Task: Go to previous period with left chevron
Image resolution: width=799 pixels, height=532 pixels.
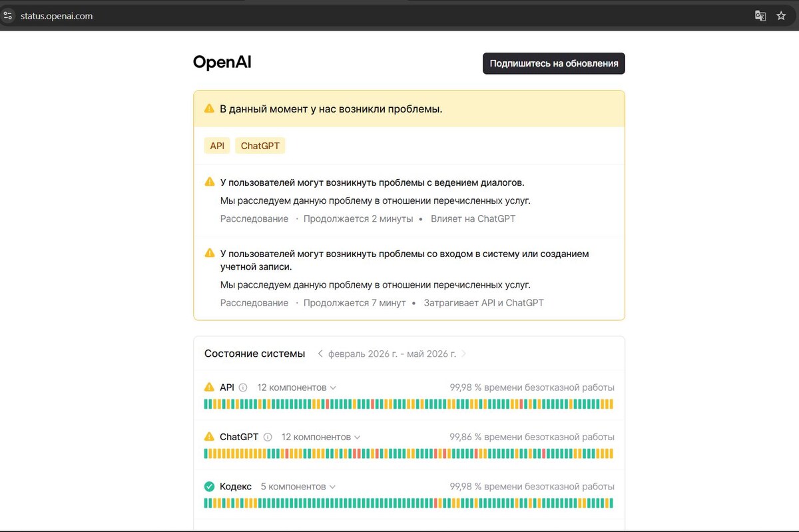Action: tap(320, 354)
